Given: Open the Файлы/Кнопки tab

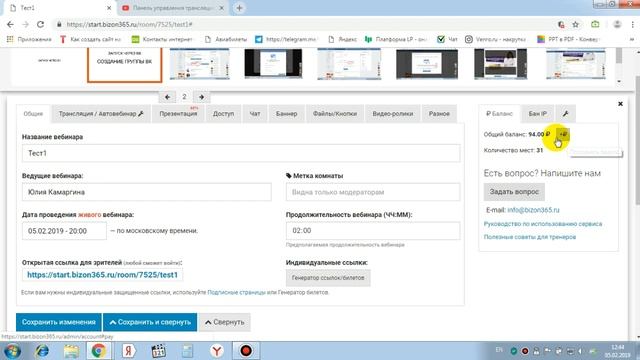Looking at the screenshot, I should pyautogui.click(x=335, y=114).
